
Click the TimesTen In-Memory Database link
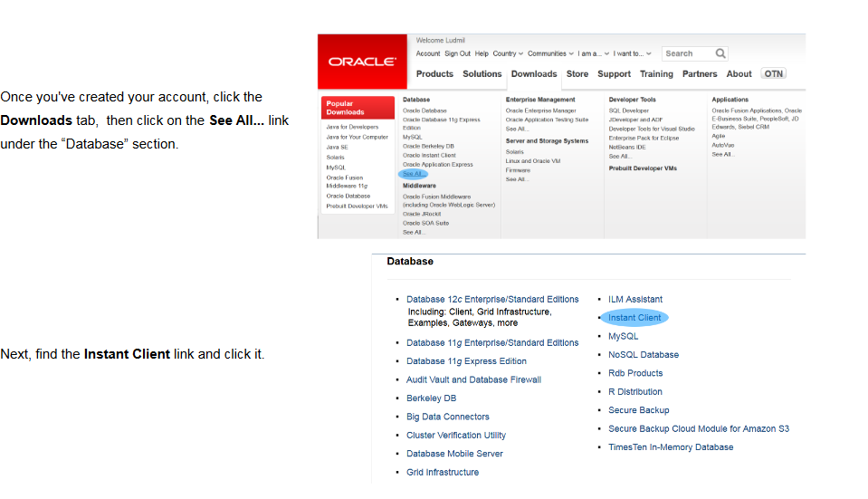click(671, 447)
